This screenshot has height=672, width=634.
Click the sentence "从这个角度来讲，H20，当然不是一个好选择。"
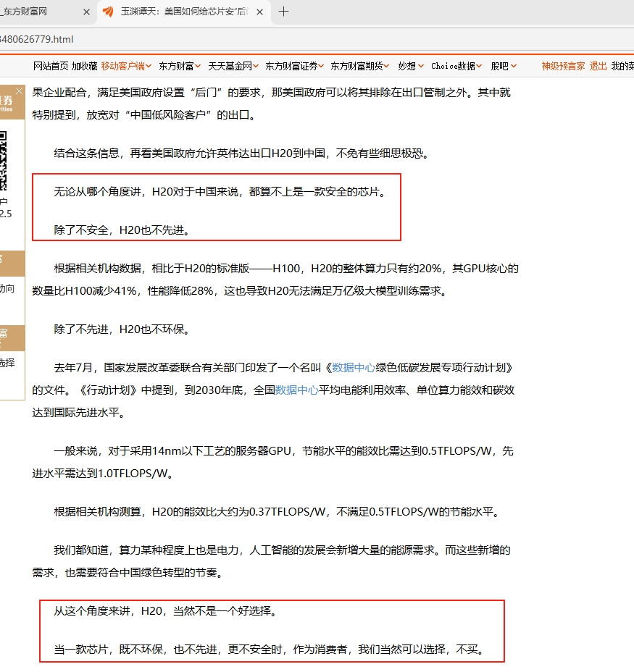[x=166, y=610]
